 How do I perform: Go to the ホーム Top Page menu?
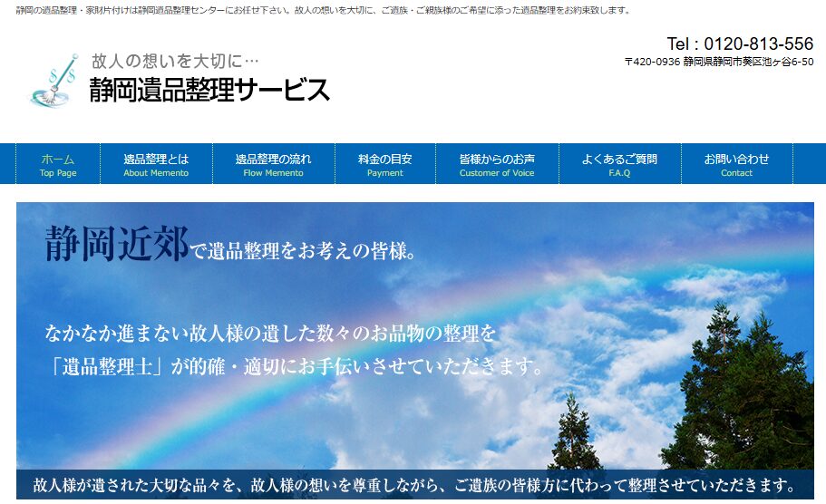pos(58,164)
